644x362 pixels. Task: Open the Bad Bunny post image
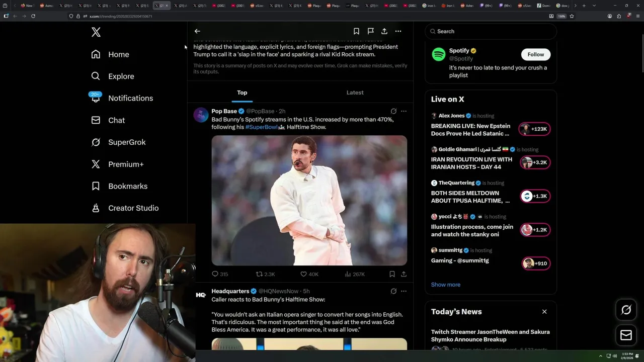pyautogui.click(x=309, y=200)
